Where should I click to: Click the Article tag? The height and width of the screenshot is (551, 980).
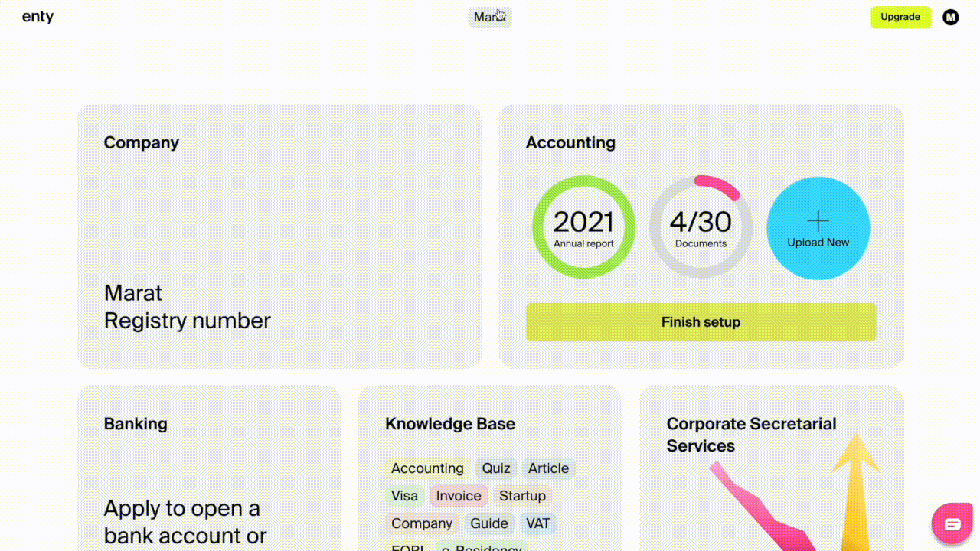pos(548,468)
